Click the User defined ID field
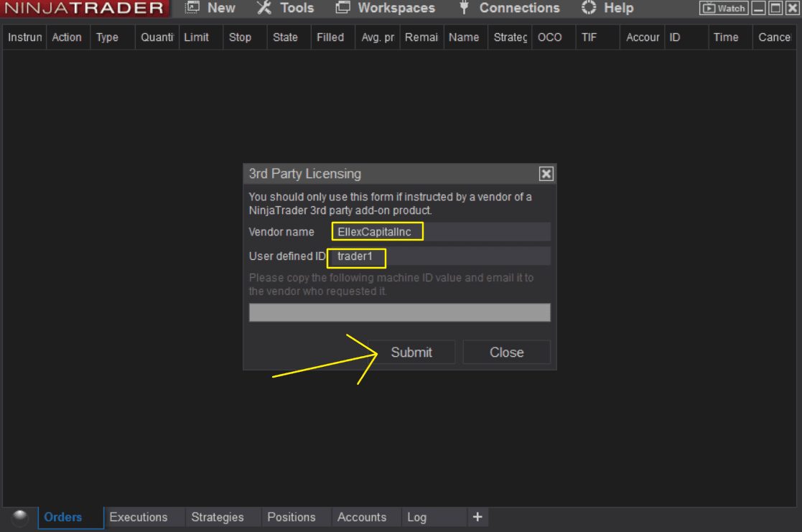Image resolution: width=802 pixels, height=532 pixels. coord(442,256)
